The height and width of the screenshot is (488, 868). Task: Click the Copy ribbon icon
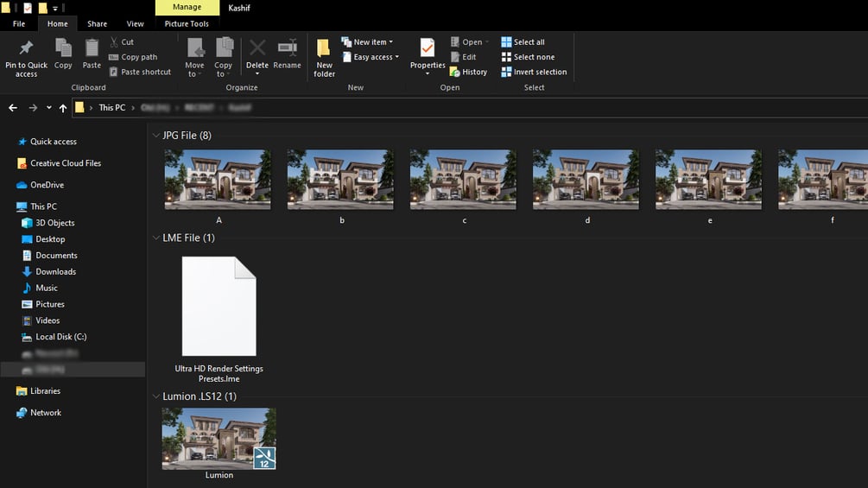click(63, 48)
